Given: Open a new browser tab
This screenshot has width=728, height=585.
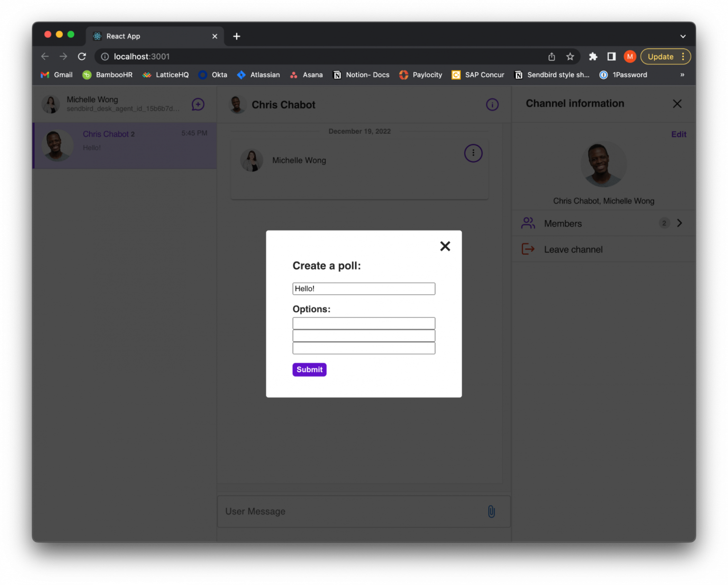Looking at the screenshot, I should tap(237, 36).
